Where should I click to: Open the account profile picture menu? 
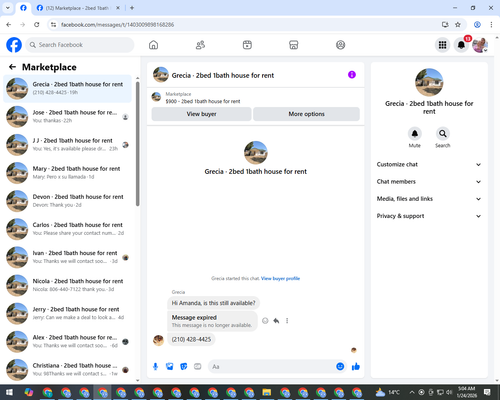(480, 45)
